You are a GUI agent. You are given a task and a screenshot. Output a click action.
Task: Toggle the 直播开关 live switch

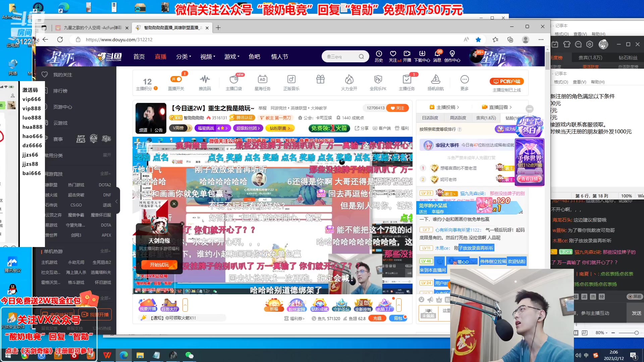176,79
